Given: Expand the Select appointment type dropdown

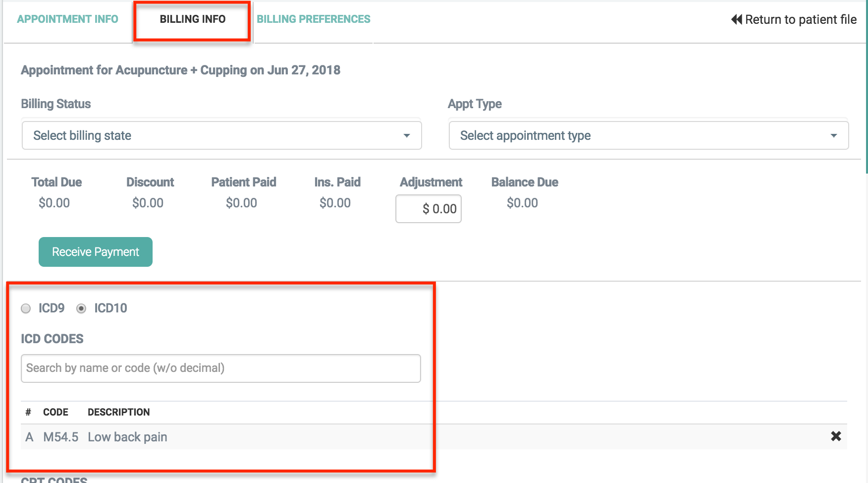Looking at the screenshot, I should (648, 136).
